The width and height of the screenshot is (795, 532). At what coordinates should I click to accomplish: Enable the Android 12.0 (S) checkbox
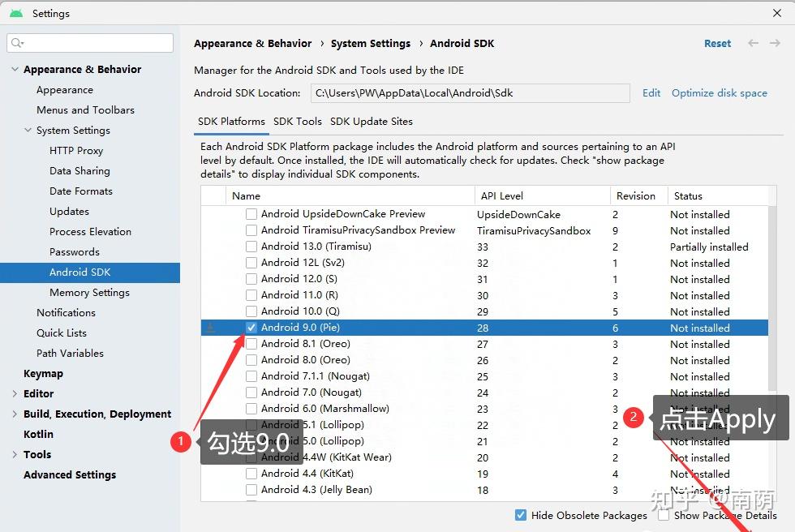coord(251,279)
